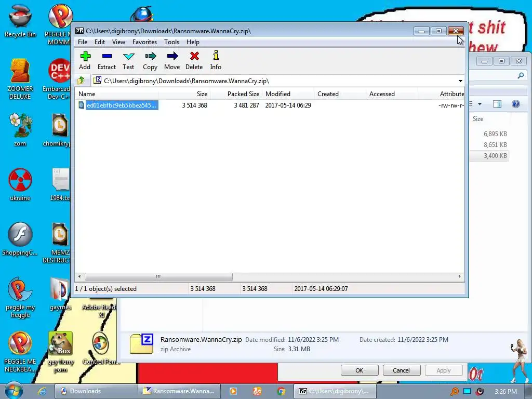Screen dimensions: 532x399
Task: Click the Copy toolbar icon
Action: point(150,60)
